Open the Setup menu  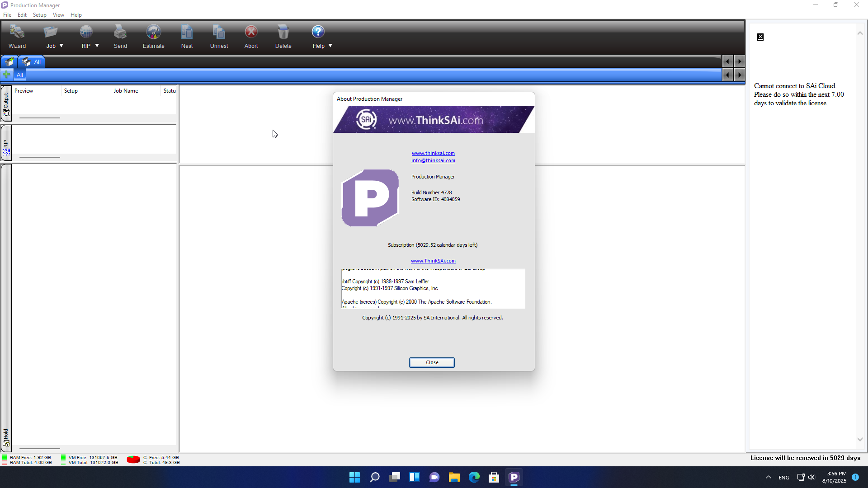pyautogui.click(x=39, y=15)
